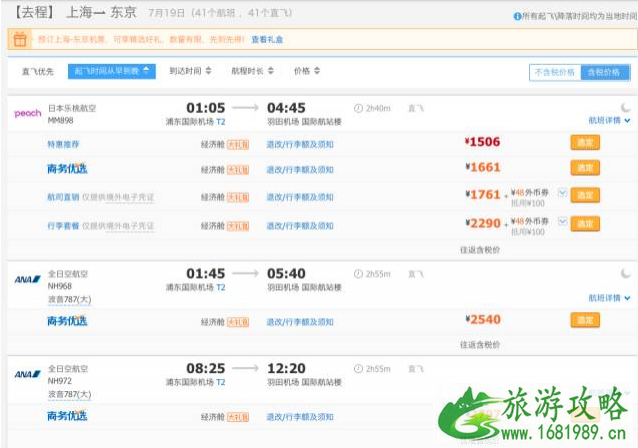Open refund and baggage rules for ¥1661 fare
This screenshot has height=448, width=638.
pyautogui.click(x=300, y=170)
